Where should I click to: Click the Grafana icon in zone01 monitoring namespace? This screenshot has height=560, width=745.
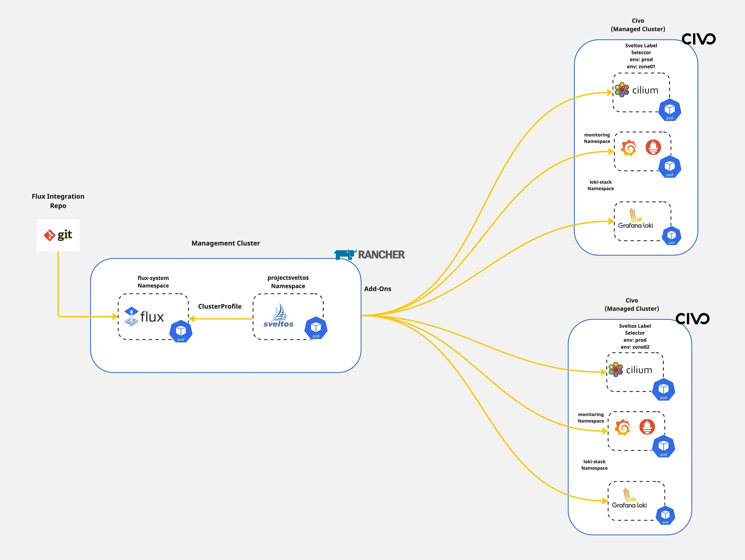[628, 148]
